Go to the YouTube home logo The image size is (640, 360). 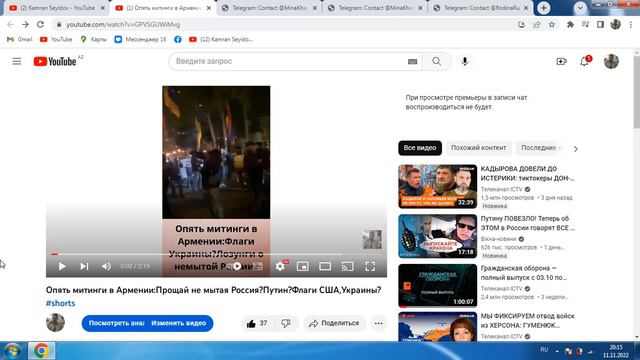(x=55, y=62)
